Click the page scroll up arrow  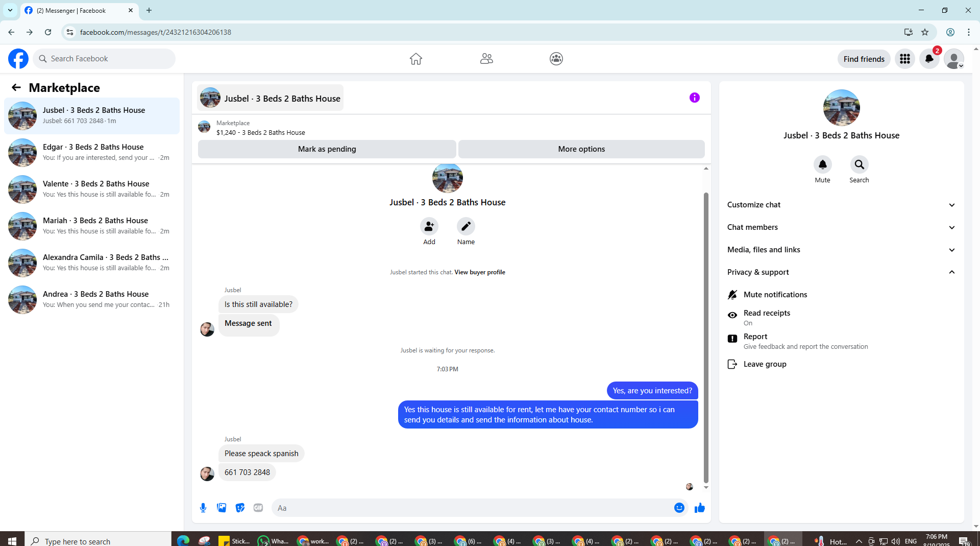pyautogui.click(x=976, y=49)
